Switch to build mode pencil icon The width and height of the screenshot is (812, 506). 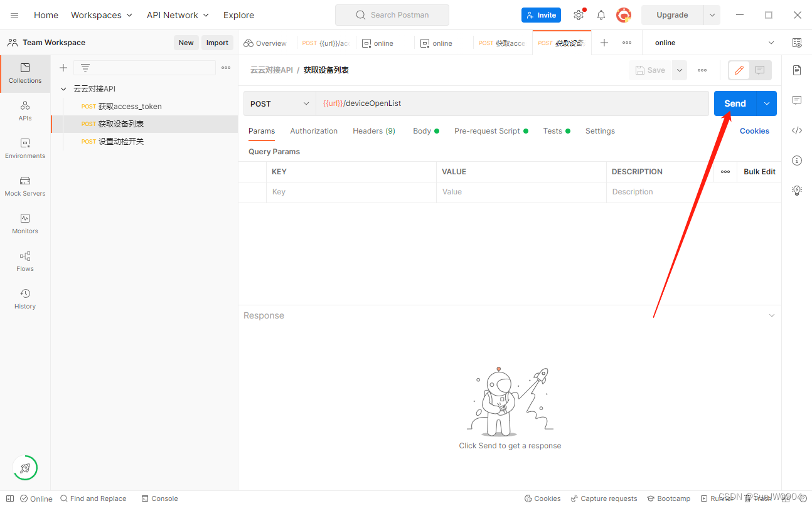click(739, 70)
